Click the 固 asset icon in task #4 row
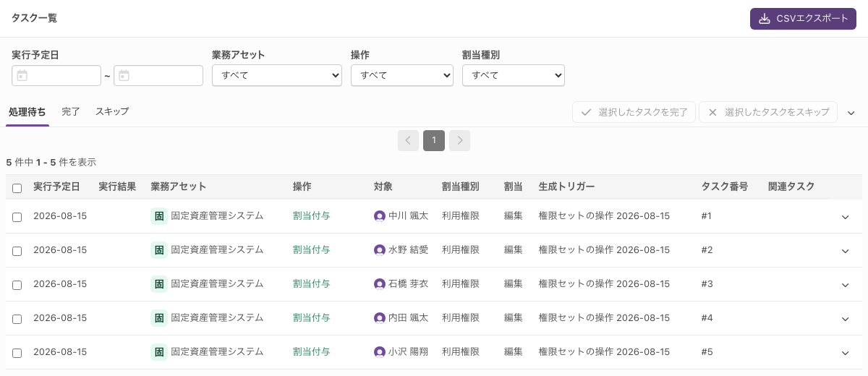Image resolution: width=868 pixels, height=376 pixels. (x=159, y=318)
